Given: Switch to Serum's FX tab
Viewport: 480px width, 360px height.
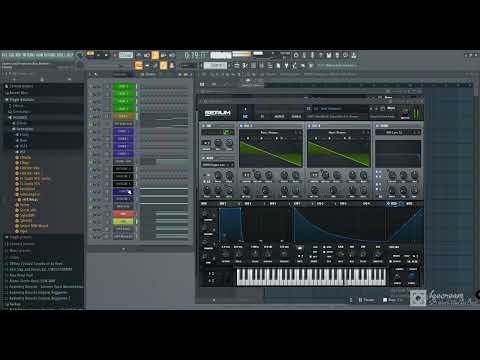Looking at the screenshot, I should [262, 116].
